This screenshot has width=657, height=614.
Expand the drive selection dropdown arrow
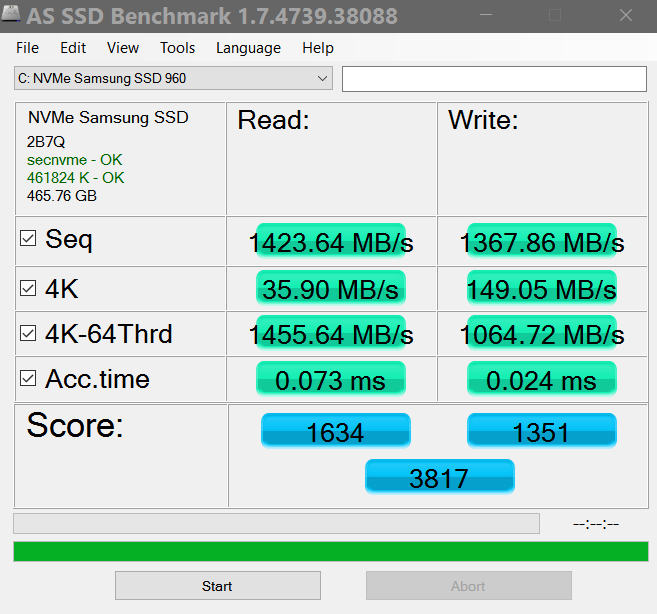[322, 79]
